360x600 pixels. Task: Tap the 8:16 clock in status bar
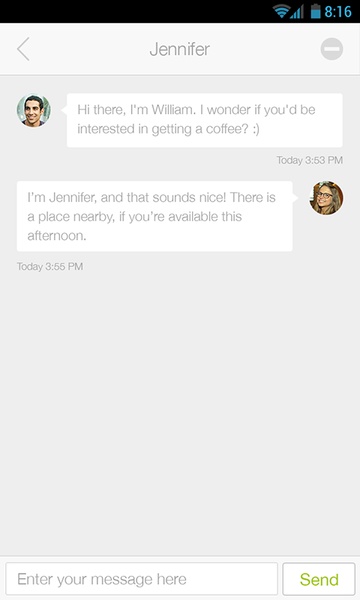338,11
